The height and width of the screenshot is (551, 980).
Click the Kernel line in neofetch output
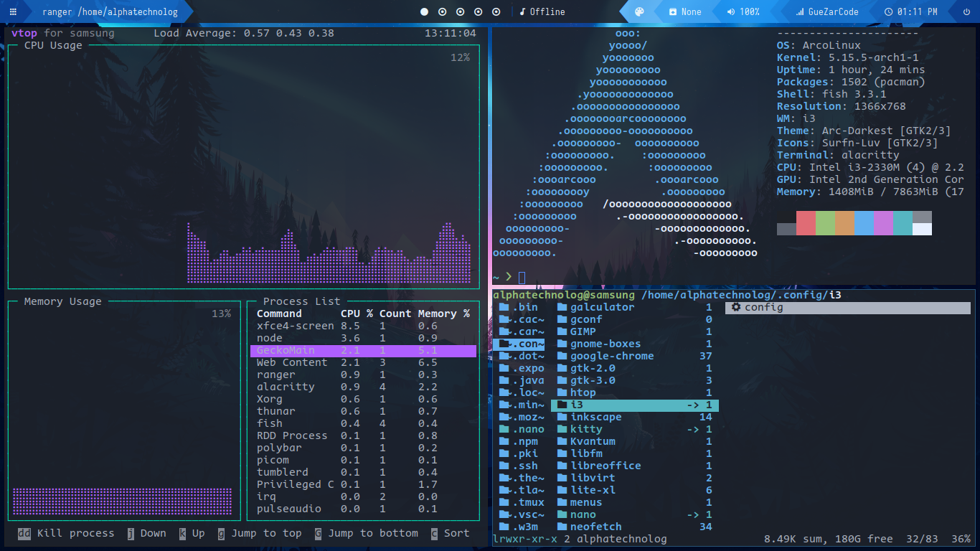tap(848, 57)
